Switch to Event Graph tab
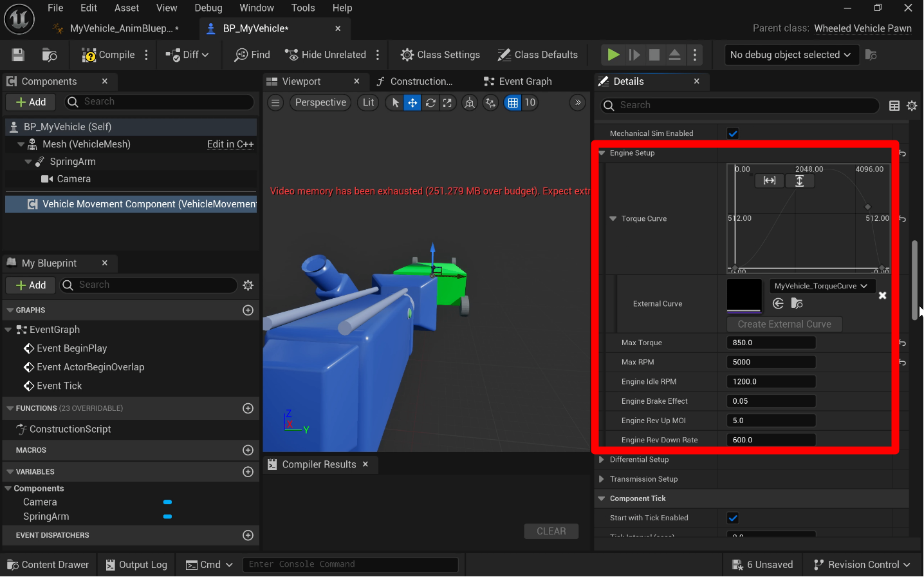 point(519,82)
